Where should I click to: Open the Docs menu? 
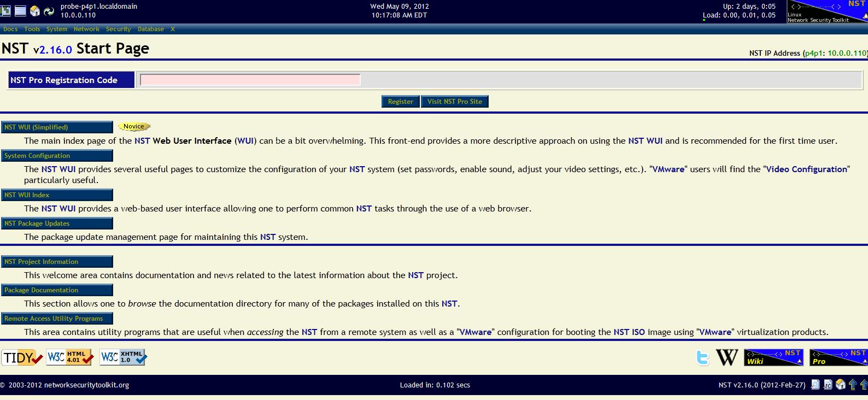coord(10,29)
